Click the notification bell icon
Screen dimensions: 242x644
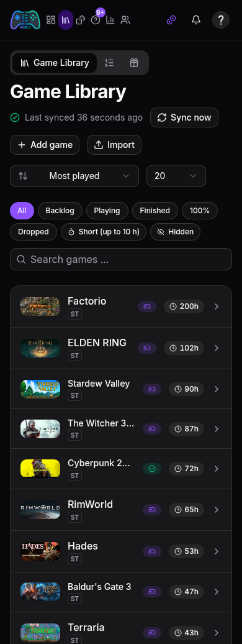(x=196, y=20)
